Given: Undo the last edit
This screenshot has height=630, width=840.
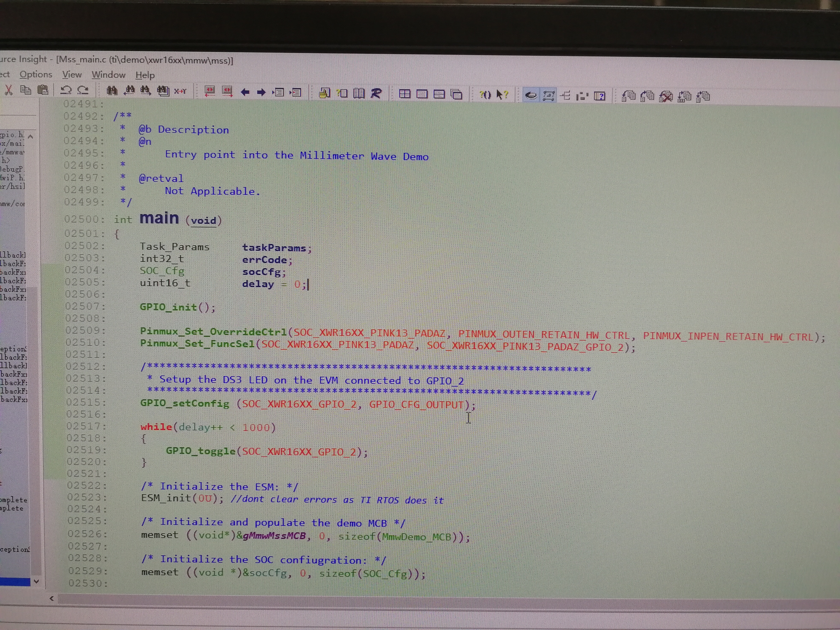Looking at the screenshot, I should tap(66, 90).
